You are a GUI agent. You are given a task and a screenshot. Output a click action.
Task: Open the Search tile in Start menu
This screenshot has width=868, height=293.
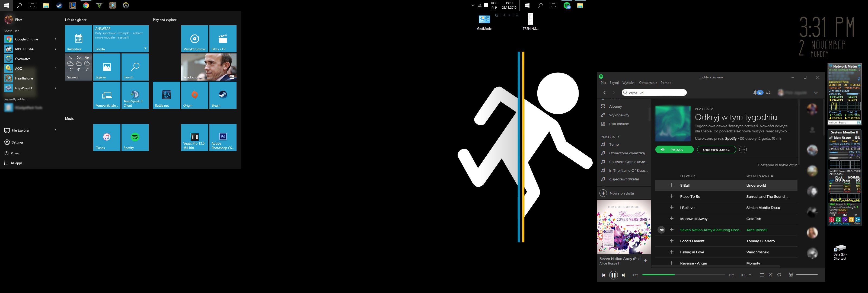coord(135,67)
